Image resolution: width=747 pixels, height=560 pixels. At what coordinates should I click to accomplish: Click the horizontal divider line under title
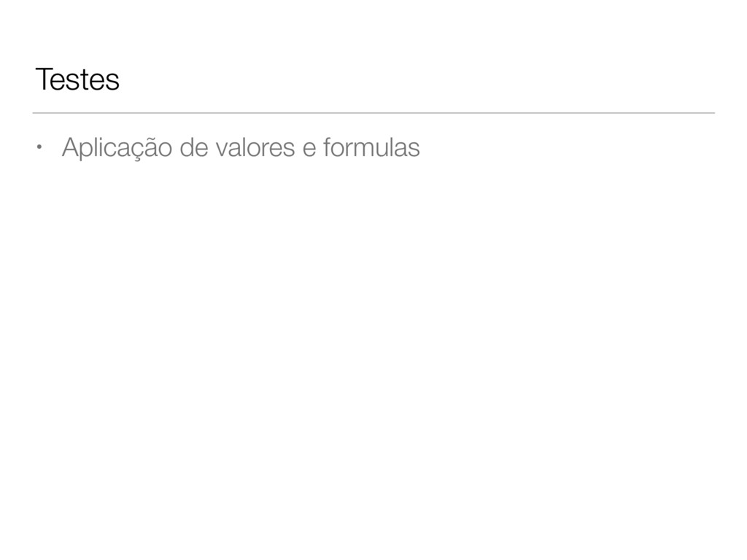pyautogui.click(x=373, y=113)
